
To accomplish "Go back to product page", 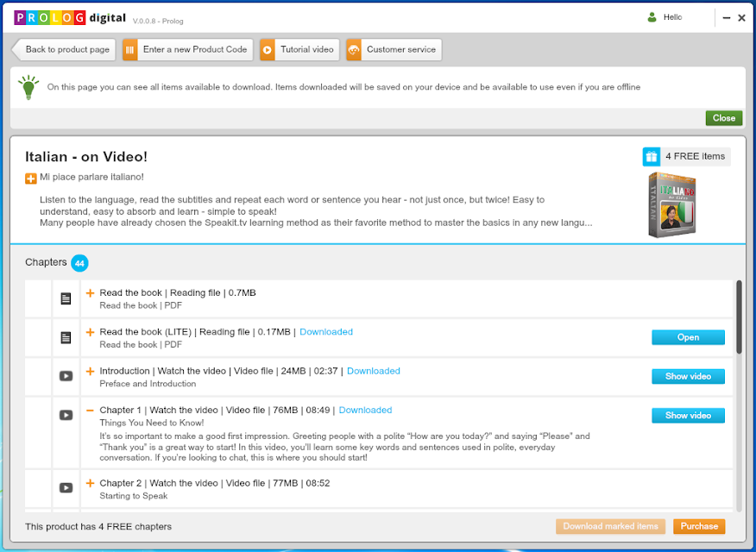I will coord(63,50).
